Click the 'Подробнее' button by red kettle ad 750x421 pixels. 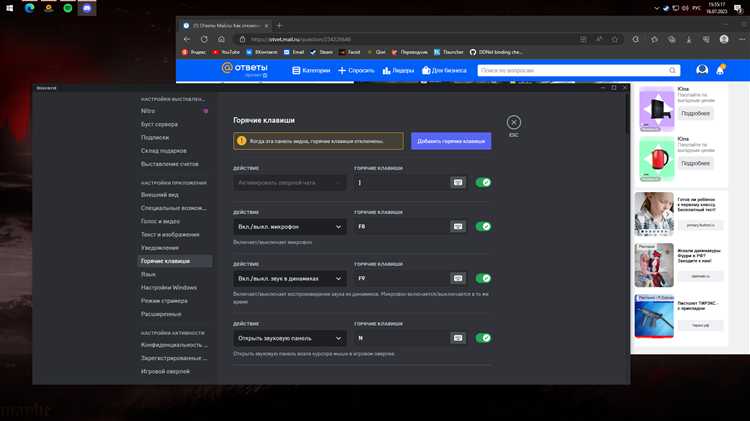(x=695, y=163)
